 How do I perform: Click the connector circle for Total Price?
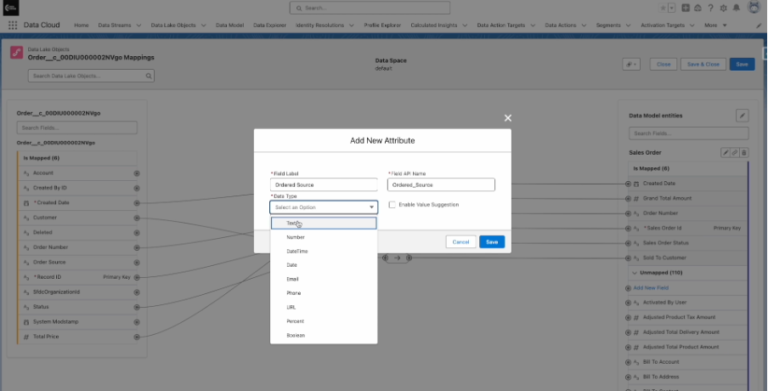pyautogui.click(x=137, y=337)
